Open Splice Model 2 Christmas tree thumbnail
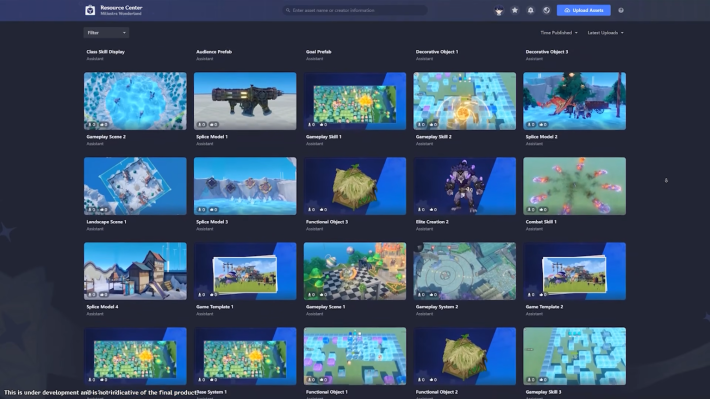This screenshot has height=399, width=710. (575, 101)
